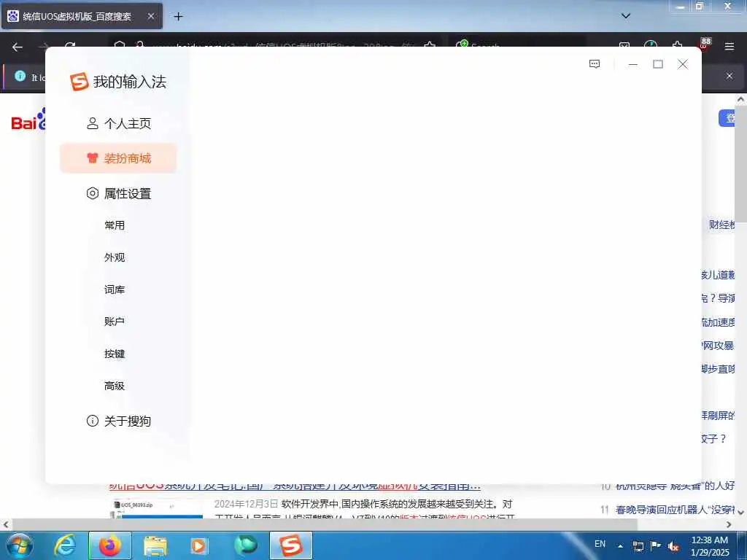The height and width of the screenshot is (560, 747).
Task: Click the green browser taskbar icon
Action: (x=246, y=545)
